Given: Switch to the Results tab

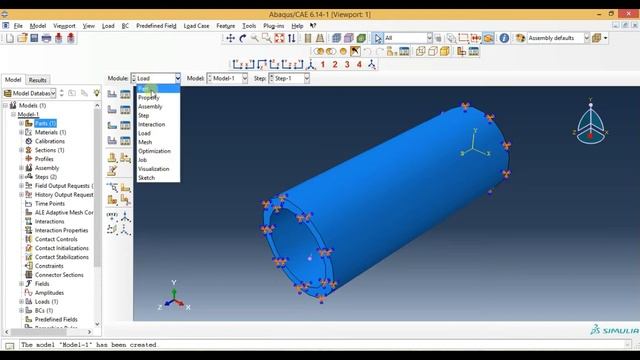Looking at the screenshot, I should (38, 80).
